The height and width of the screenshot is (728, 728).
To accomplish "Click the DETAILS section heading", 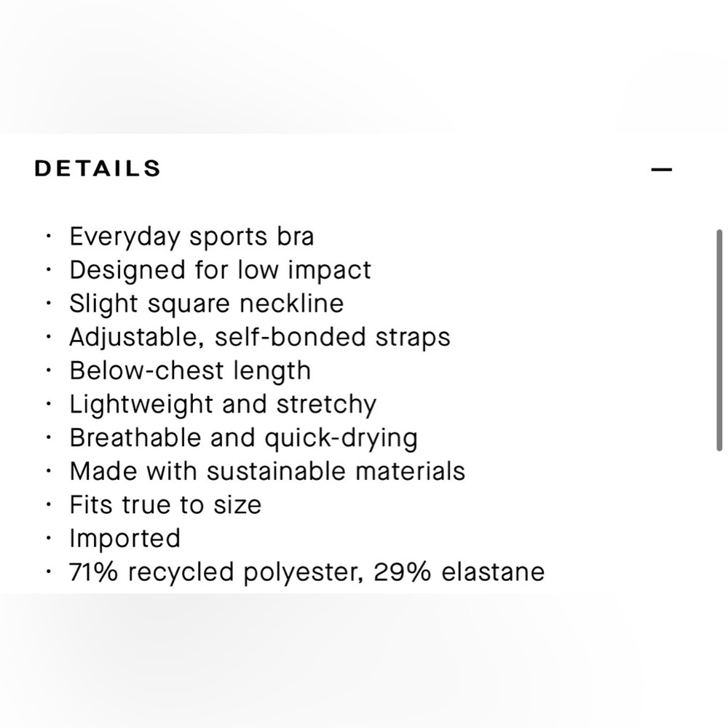I will [x=98, y=169].
